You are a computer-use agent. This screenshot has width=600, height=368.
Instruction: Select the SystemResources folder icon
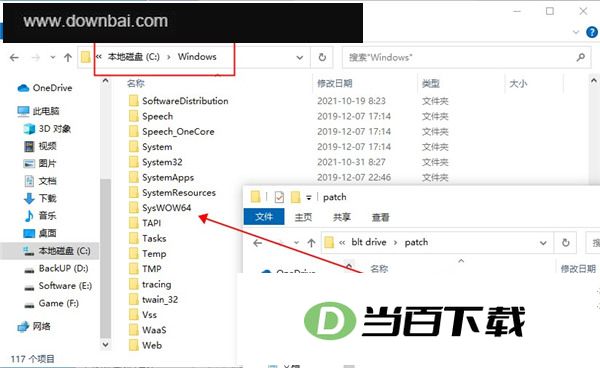coord(134,192)
